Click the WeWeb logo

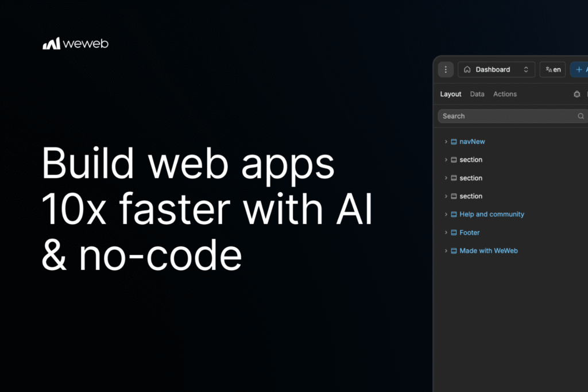pyautogui.click(x=75, y=44)
